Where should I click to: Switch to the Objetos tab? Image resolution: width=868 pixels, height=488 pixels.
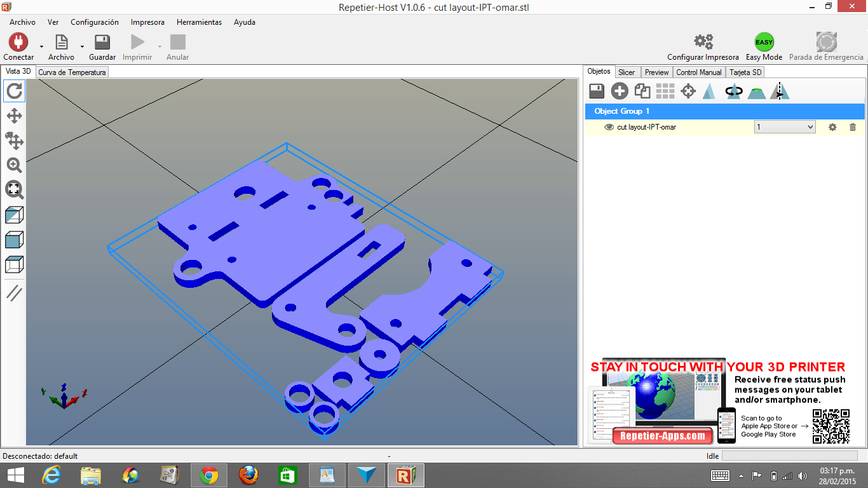(599, 72)
